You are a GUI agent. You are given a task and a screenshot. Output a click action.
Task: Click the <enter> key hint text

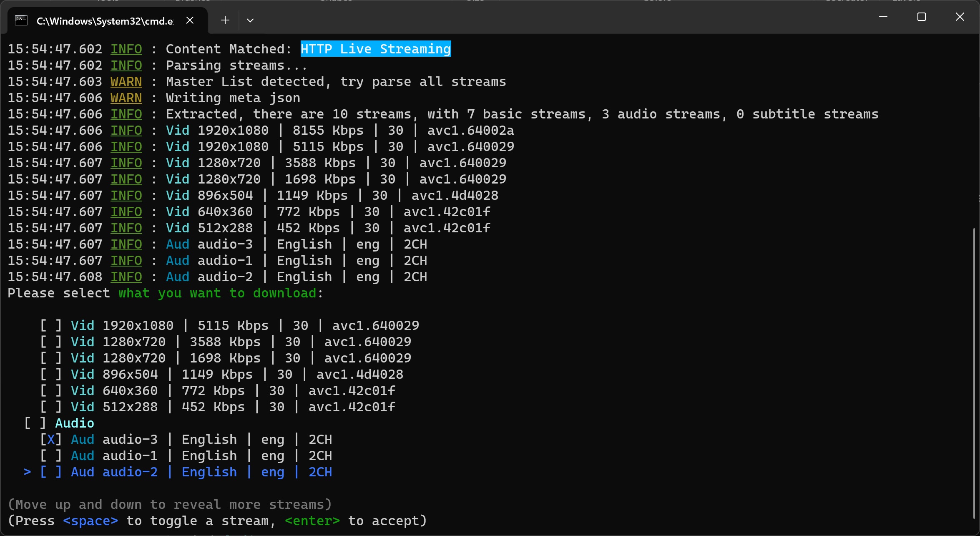coord(312,521)
